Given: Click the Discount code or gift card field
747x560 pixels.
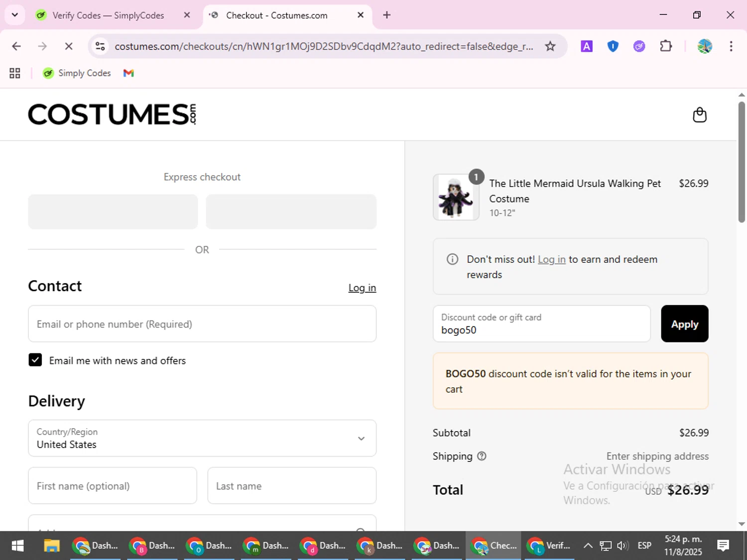Looking at the screenshot, I should [542, 324].
